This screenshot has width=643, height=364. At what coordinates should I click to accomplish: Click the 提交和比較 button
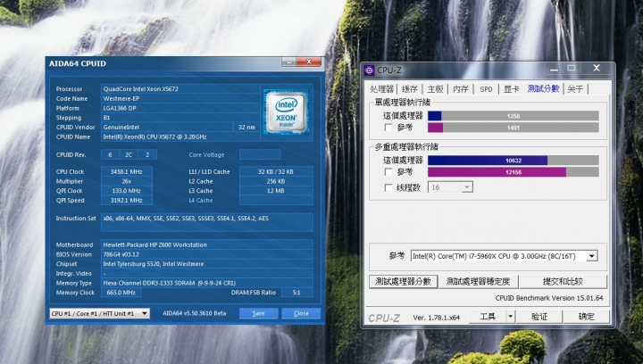click(563, 281)
